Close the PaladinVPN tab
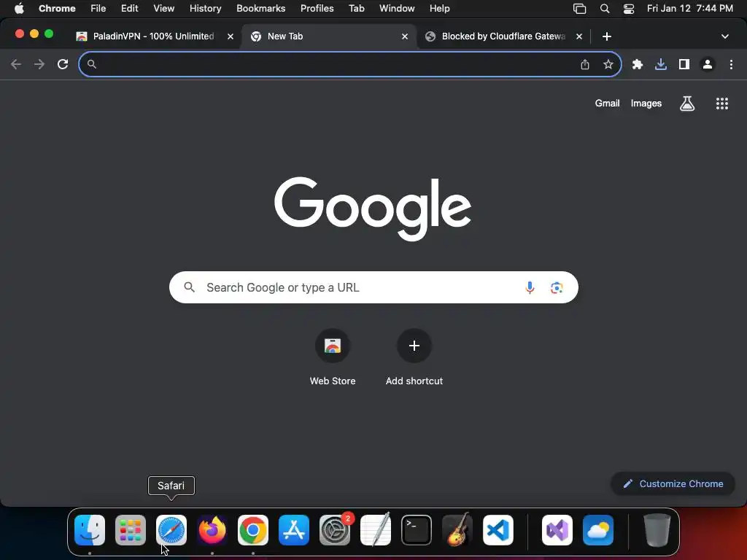The height and width of the screenshot is (560, 747). 230,36
